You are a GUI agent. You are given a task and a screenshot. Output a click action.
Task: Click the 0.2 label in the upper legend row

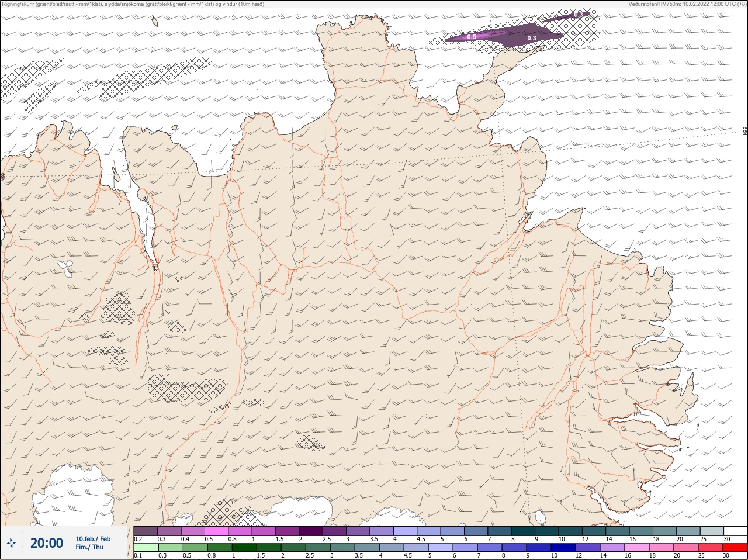(x=138, y=539)
